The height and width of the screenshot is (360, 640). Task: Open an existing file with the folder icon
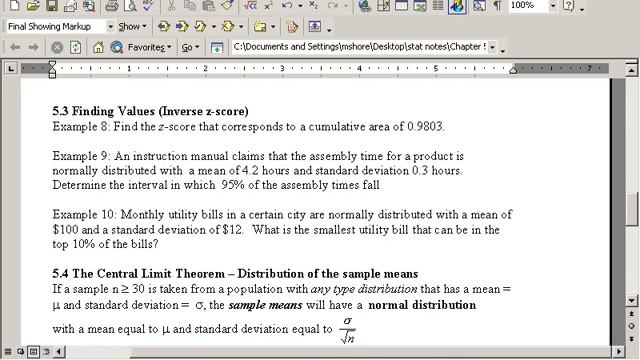tap(33, 5)
